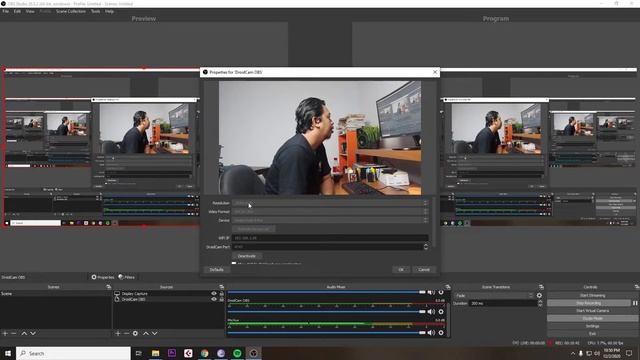Open the Scene Collection menu

tap(71, 11)
